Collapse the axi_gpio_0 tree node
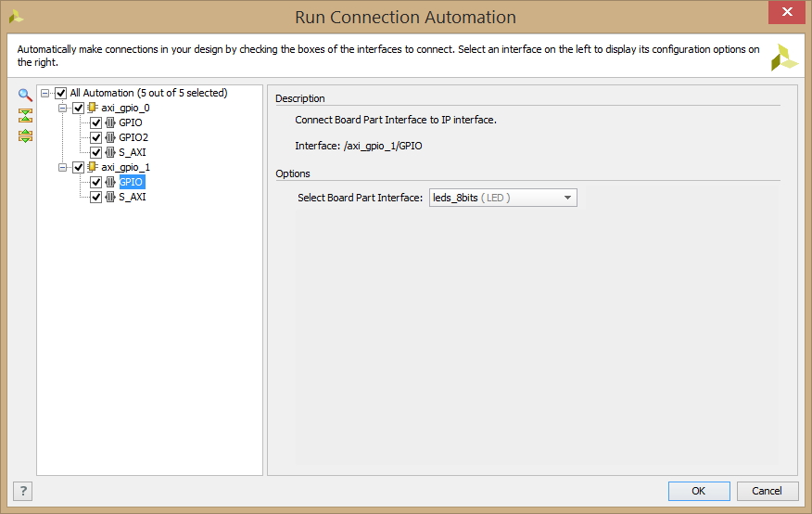The height and width of the screenshot is (514, 812). [x=62, y=108]
